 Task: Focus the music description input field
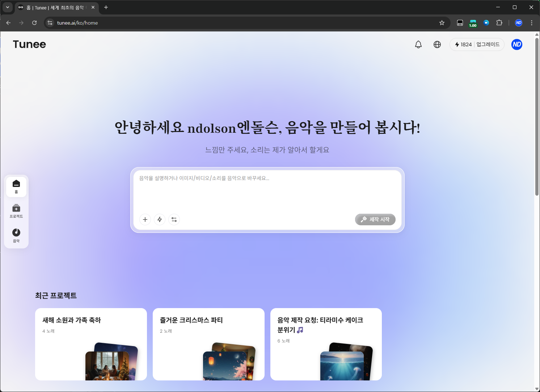267,191
